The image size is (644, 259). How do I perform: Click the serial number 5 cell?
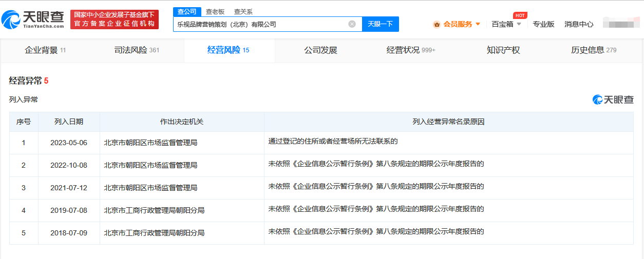[x=24, y=233]
